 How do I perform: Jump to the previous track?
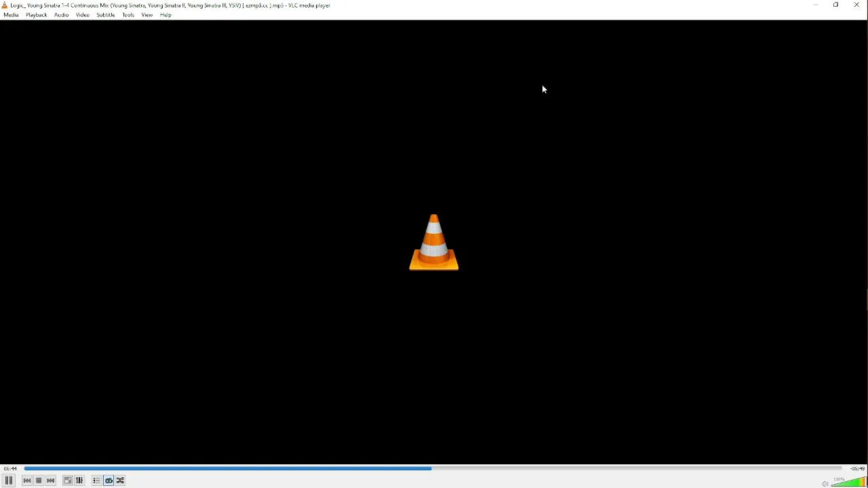[x=27, y=481]
